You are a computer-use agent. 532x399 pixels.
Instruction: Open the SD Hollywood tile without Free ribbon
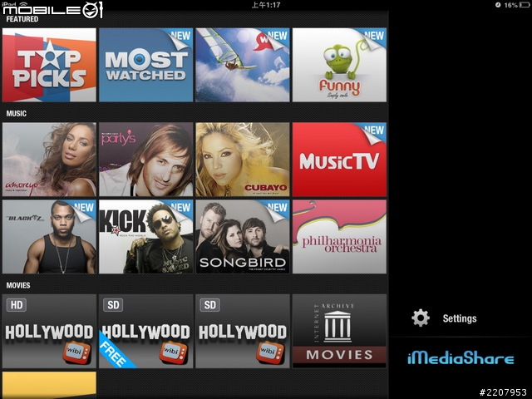[243, 331]
